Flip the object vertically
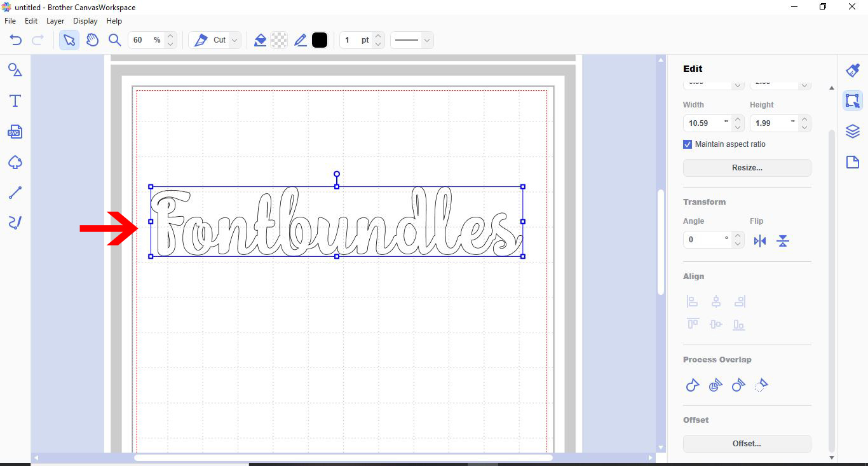Screen dimensions: 868x466 (783, 241)
